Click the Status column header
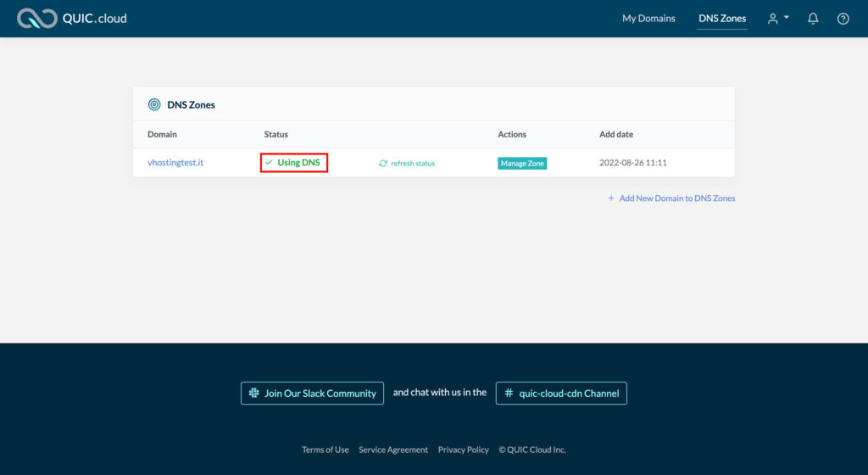This screenshot has height=475, width=868. click(x=275, y=134)
